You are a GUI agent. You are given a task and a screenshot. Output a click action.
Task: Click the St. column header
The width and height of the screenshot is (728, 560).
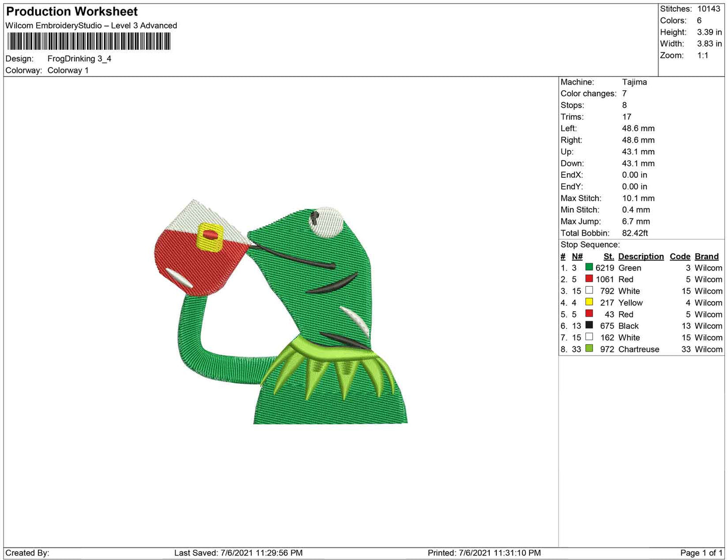pyautogui.click(x=608, y=256)
